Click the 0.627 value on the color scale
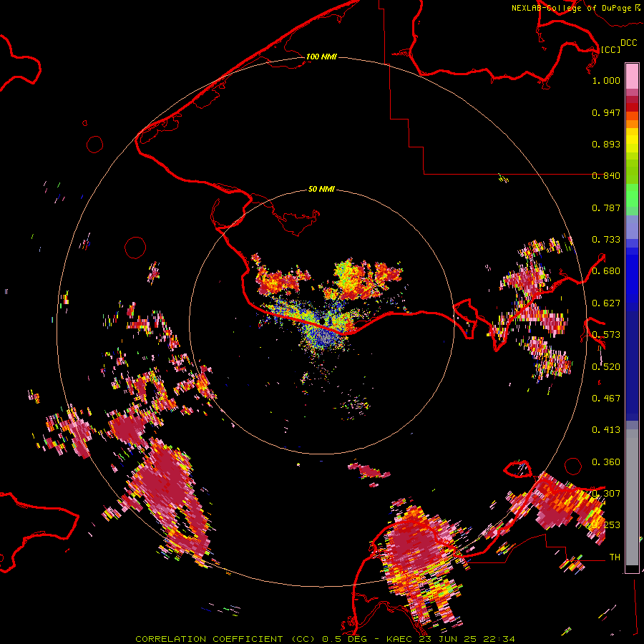This screenshot has width=644, height=644. coord(606,303)
